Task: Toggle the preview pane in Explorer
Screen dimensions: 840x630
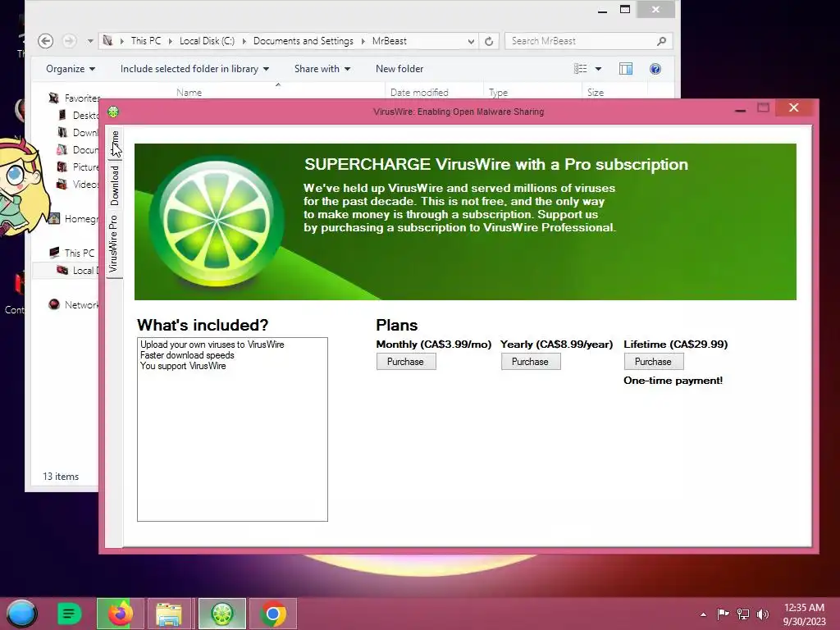Action: [x=626, y=69]
